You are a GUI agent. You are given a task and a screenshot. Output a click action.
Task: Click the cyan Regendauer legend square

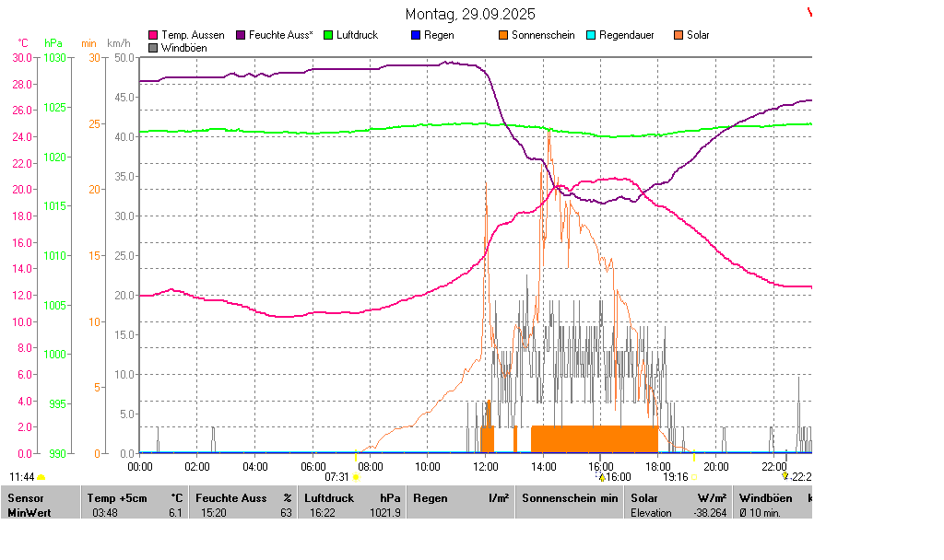tap(591, 35)
